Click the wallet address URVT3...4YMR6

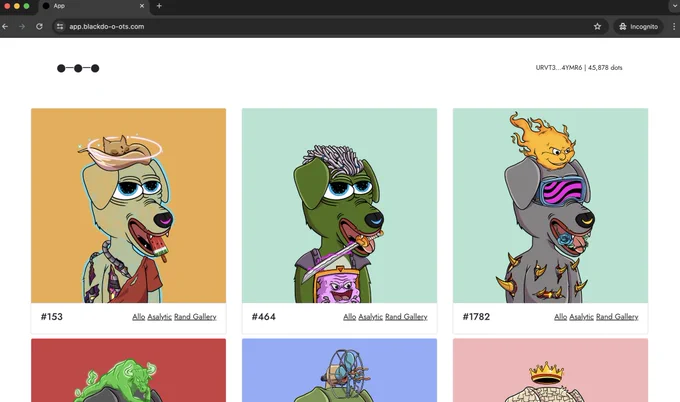(559, 68)
